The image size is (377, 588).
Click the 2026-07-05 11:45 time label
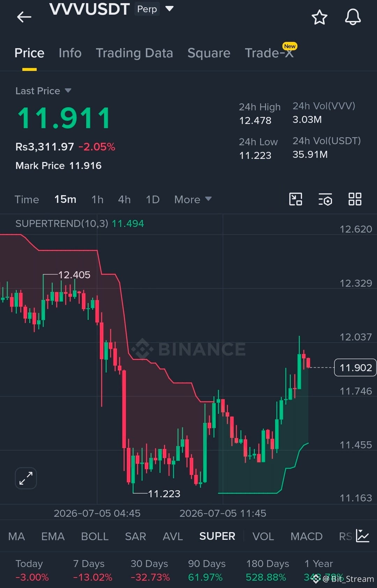click(x=223, y=513)
